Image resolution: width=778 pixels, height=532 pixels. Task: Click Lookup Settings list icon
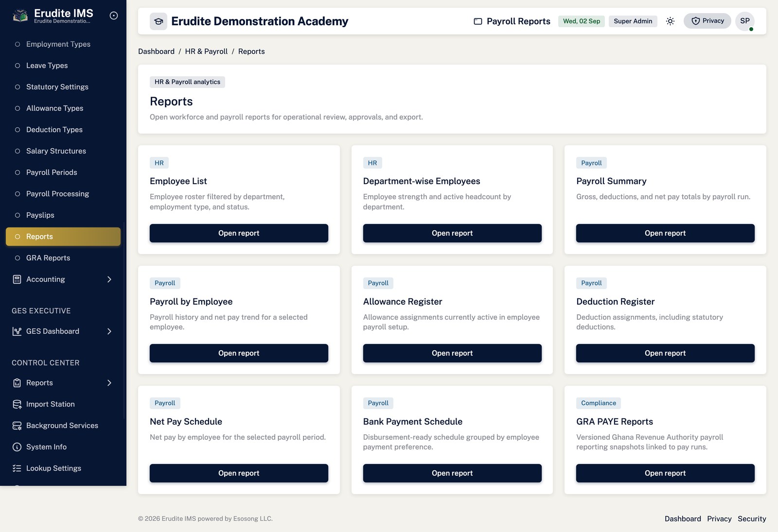tap(17, 468)
